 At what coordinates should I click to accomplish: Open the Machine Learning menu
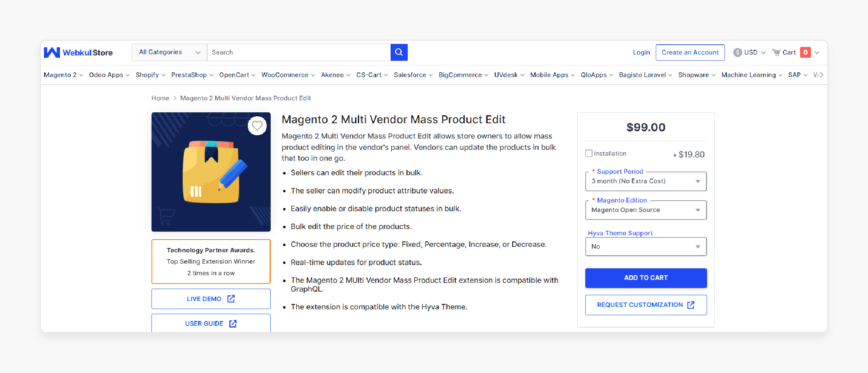752,75
